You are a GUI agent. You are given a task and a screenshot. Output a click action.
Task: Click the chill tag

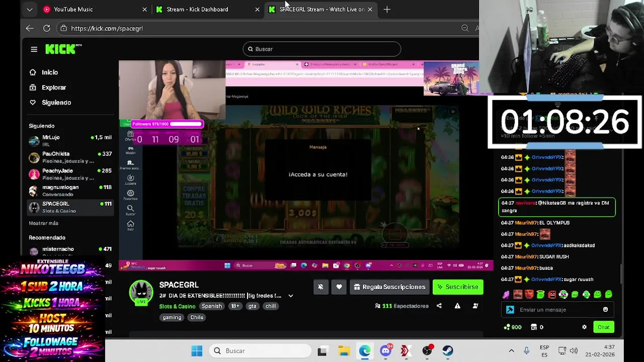pos(271,306)
